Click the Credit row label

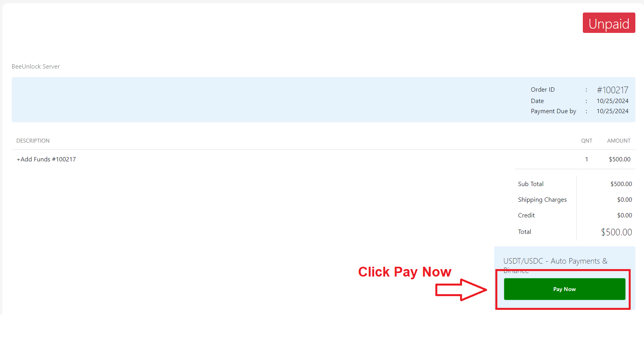[526, 215]
